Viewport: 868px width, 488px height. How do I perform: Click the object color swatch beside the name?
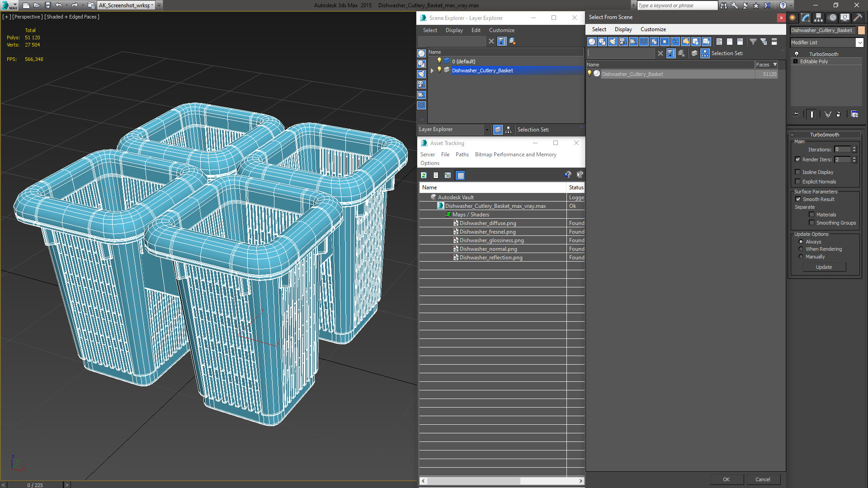(861, 30)
